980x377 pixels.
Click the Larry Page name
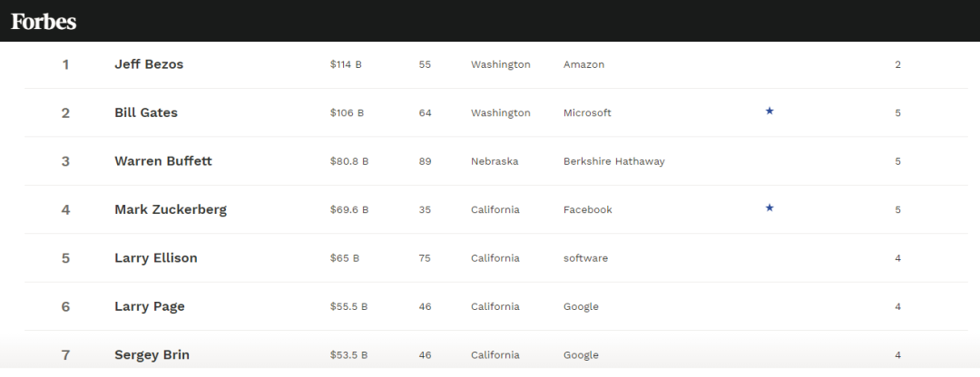[150, 306]
